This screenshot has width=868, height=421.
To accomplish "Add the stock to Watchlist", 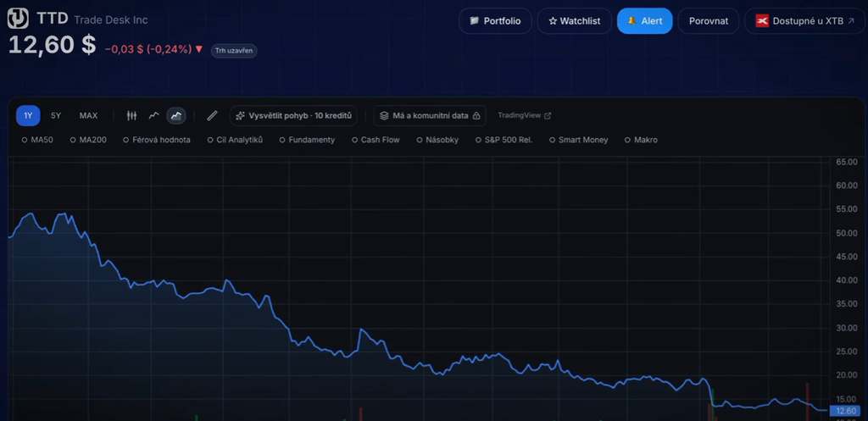I will tap(575, 21).
